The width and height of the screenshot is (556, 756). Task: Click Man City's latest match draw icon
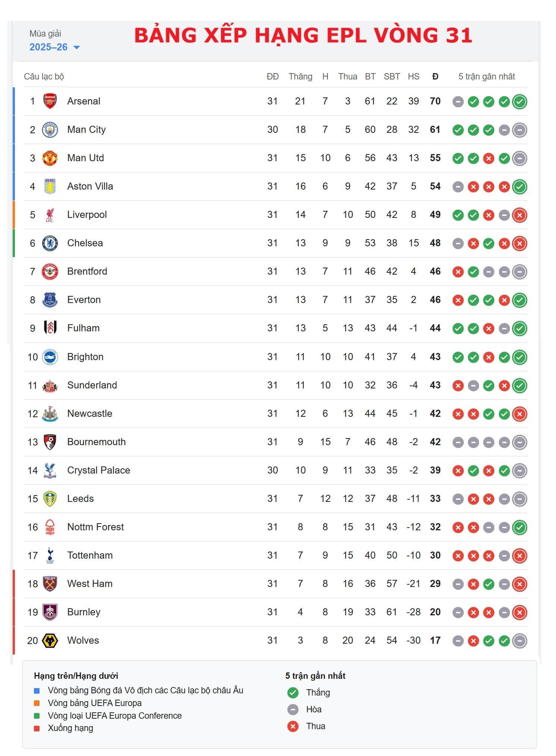519,130
